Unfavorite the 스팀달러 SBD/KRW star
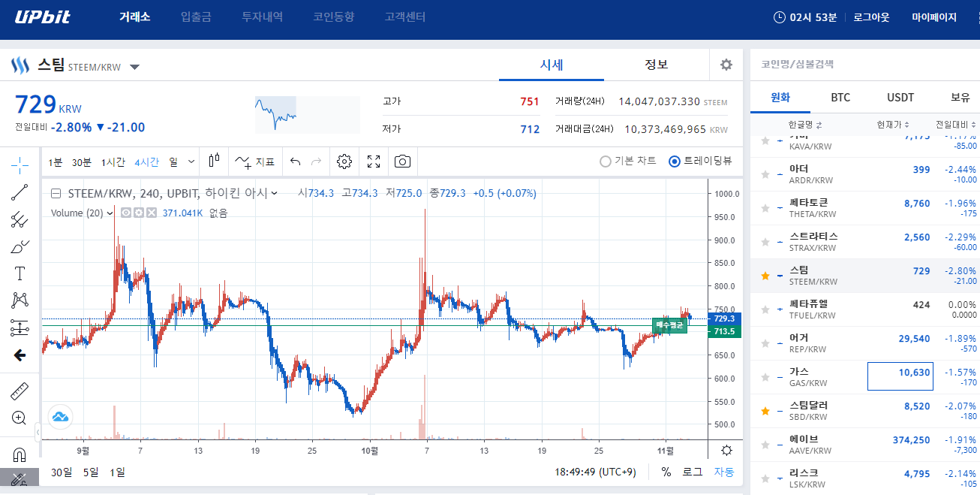Viewport: 980px width, 495px height. (765, 411)
